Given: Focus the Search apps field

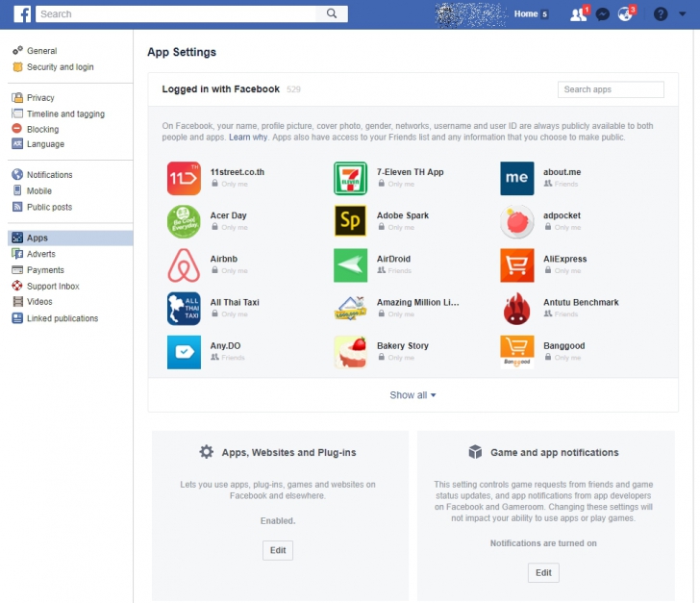Looking at the screenshot, I should 611,89.
